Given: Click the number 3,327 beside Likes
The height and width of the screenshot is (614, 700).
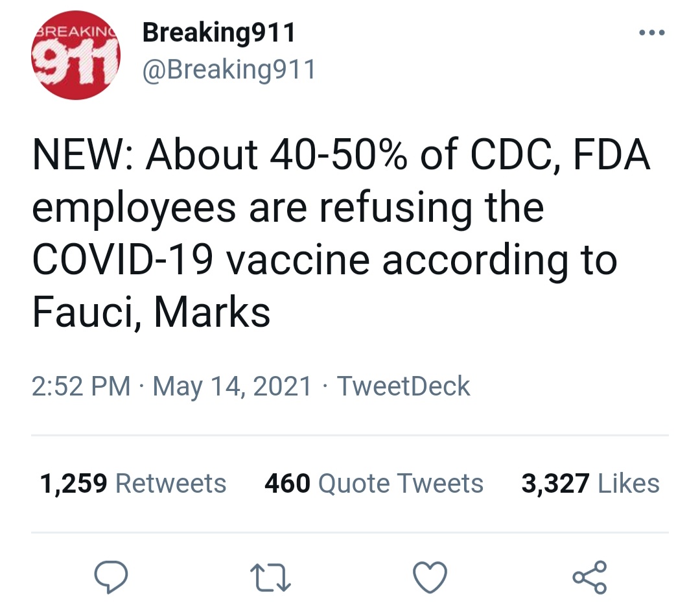Looking at the screenshot, I should (555, 484).
